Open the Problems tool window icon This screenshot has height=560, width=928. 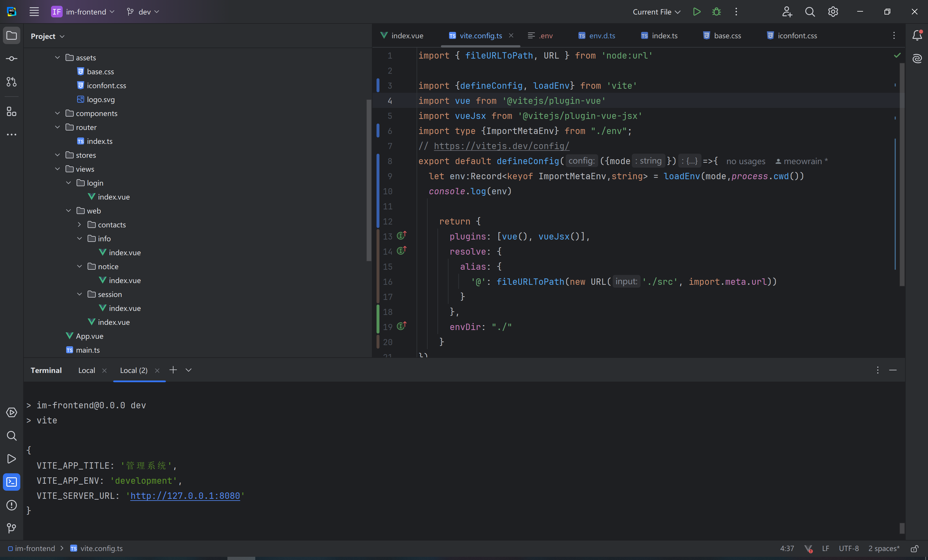tap(11, 505)
